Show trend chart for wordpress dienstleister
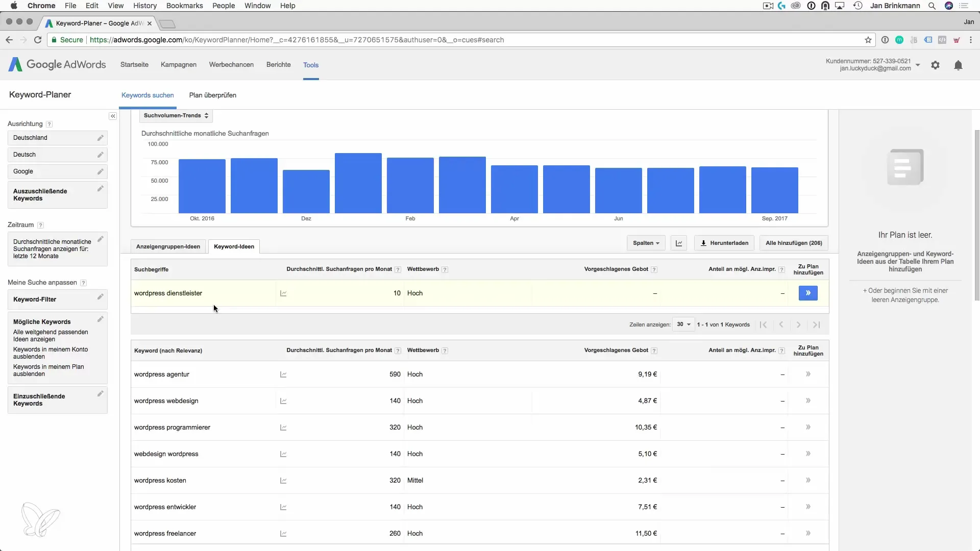Screen dimensions: 980x551 click(x=283, y=293)
